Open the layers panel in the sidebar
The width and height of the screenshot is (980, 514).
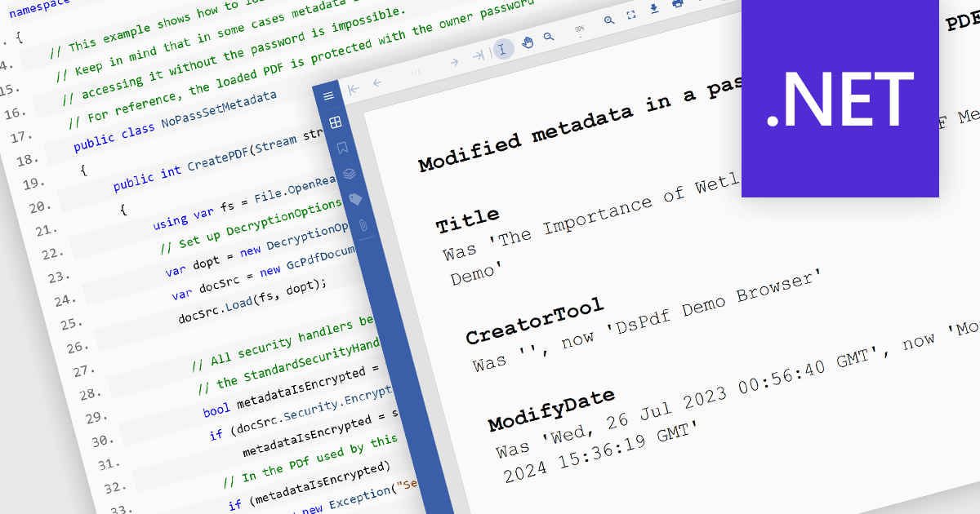tap(349, 174)
